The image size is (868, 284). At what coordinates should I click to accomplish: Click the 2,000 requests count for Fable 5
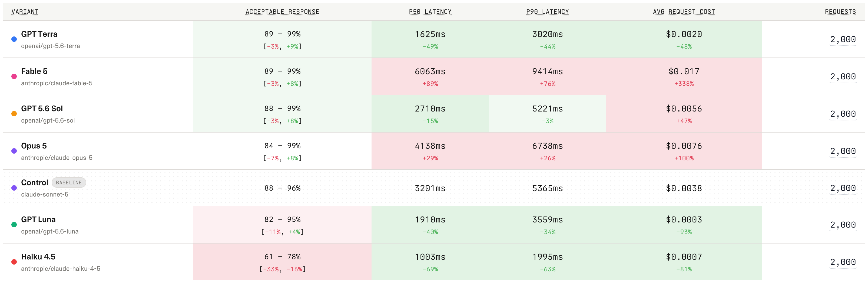tap(843, 77)
